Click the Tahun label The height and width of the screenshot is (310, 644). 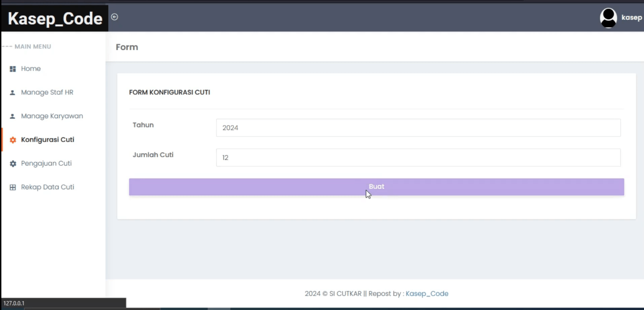tap(143, 125)
